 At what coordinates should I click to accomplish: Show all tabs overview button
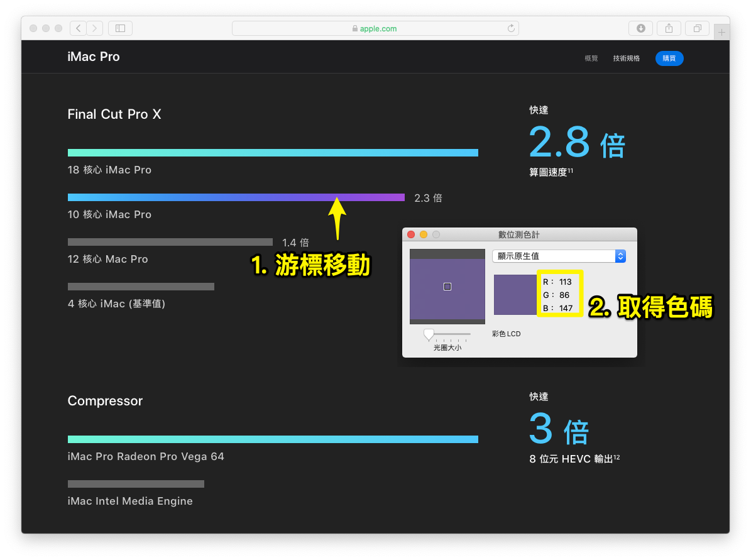[698, 28]
